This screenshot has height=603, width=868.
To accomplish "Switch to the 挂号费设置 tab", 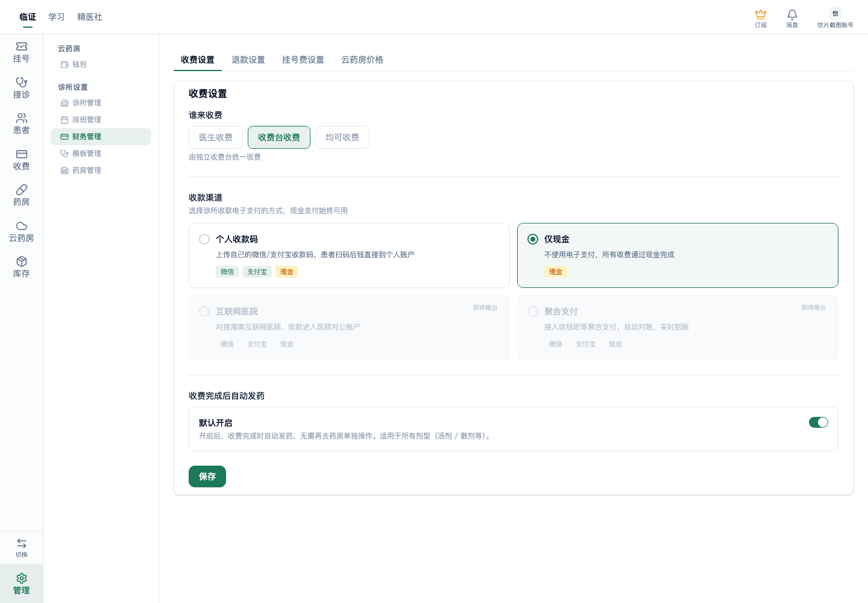I will 303,60.
